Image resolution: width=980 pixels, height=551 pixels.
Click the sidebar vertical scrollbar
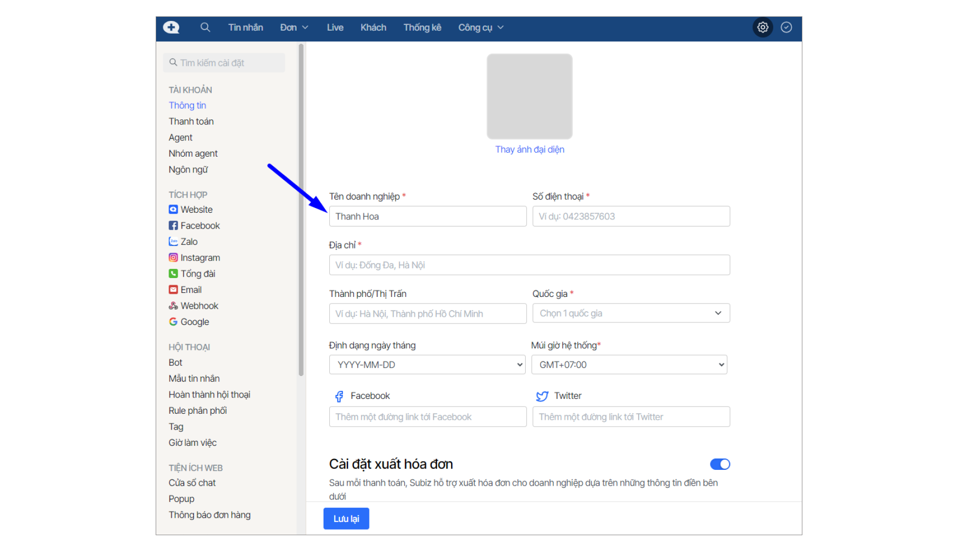301,209
